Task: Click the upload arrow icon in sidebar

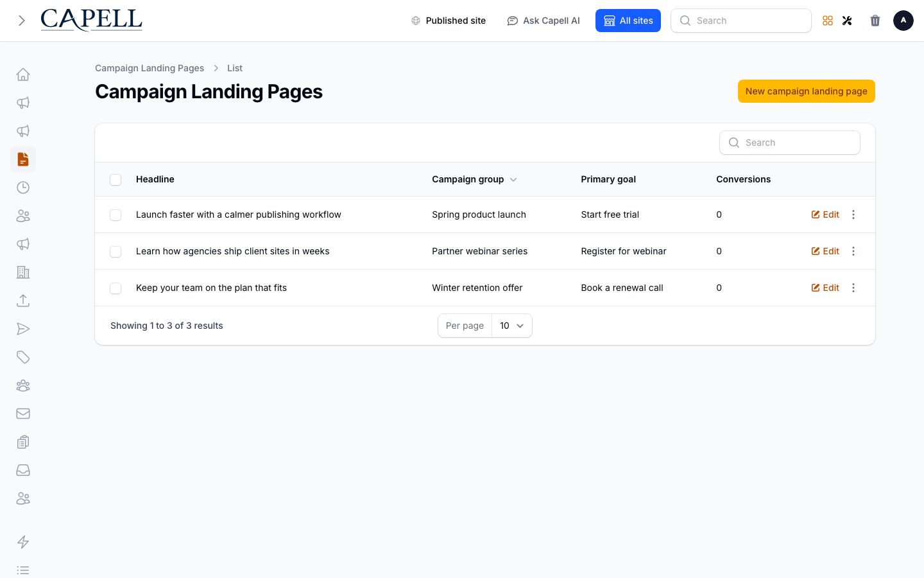Action: tap(23, 301)
